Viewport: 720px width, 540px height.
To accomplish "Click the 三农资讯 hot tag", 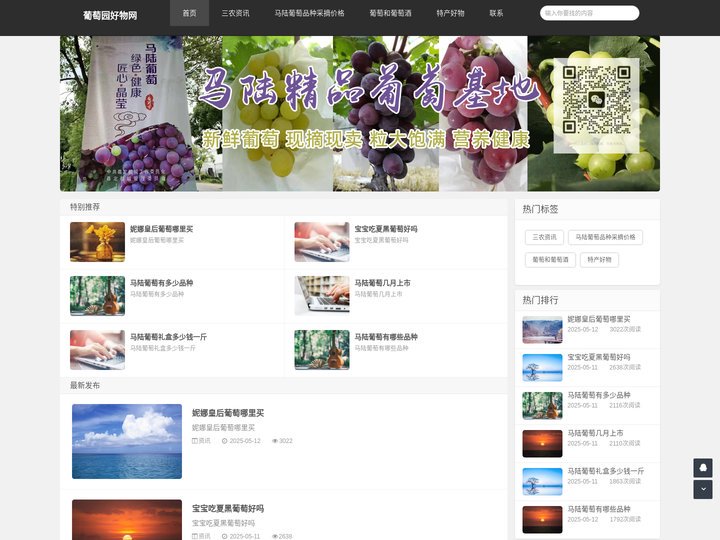I will pos(545,237).
